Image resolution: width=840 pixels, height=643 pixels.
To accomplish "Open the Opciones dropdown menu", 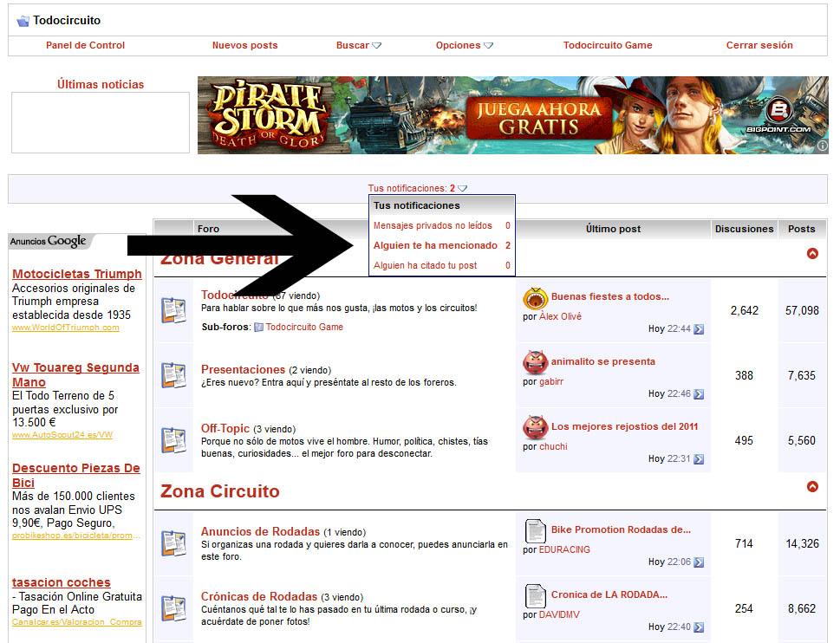I will 464,46.
